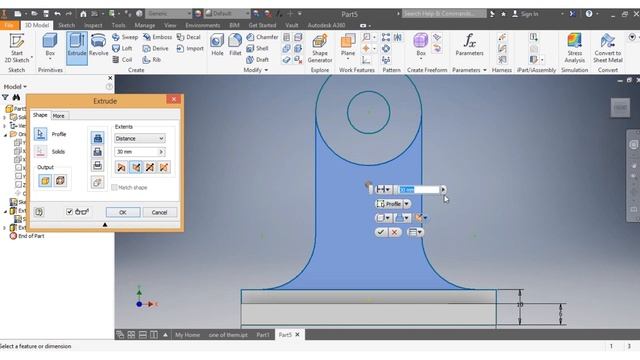Collapse the Extrude dialog with bottom arrow
Image resolution: width=640 pixels, height=360 pixels.
click(x=105, y=224)
